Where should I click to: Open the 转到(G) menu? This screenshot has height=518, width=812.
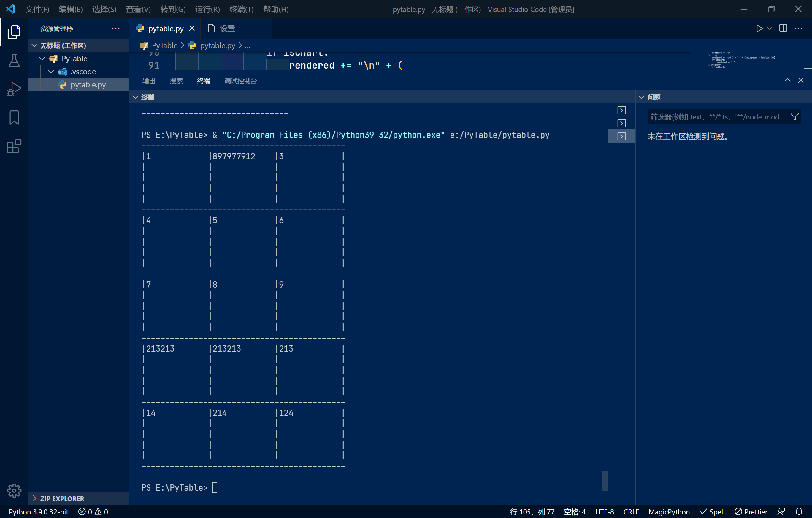click(173, 9)
